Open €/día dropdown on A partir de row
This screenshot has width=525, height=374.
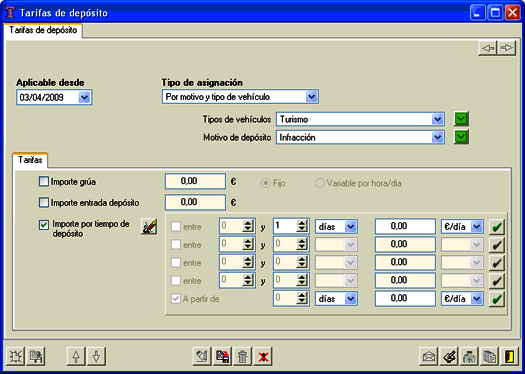pyautogui.click(x=476, y=299)
